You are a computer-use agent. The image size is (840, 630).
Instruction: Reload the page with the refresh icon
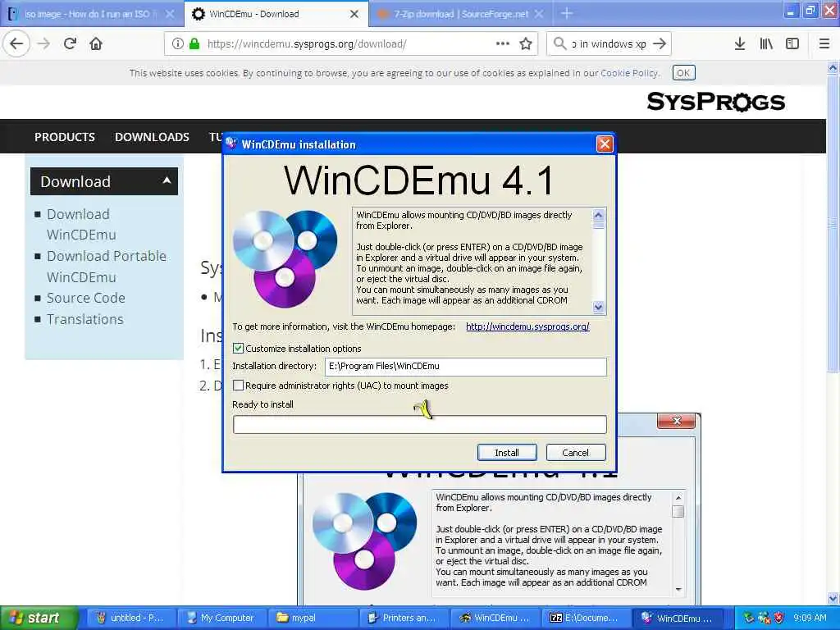pos(70,43)
